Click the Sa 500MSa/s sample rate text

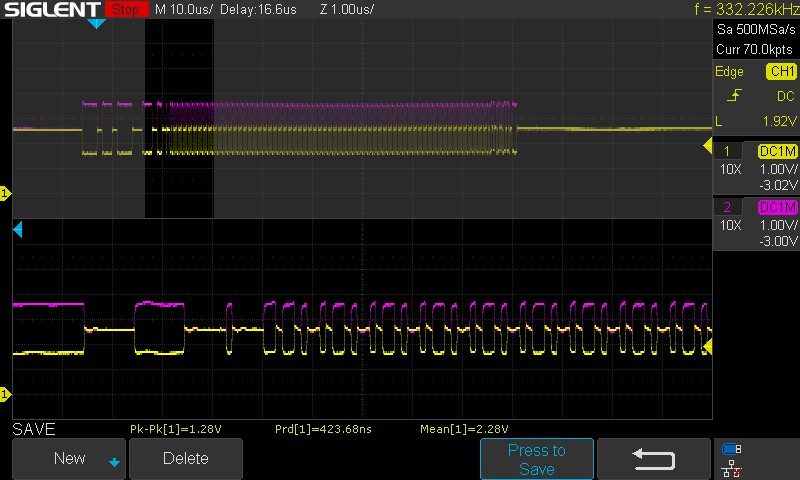pos(756,29)
